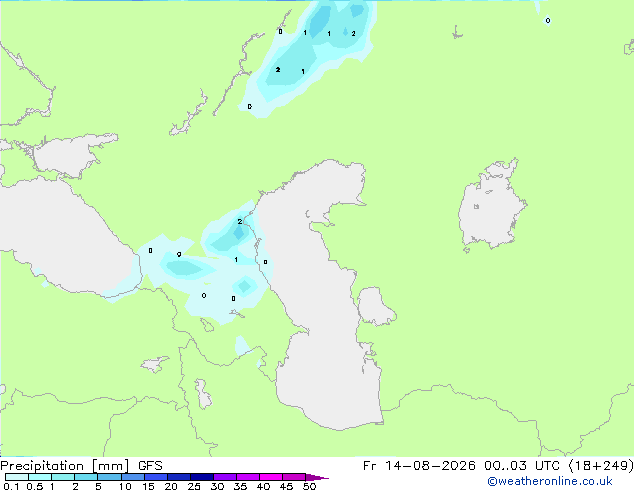The width and height of the screenshot is (634, 490).
Task: Select the '00..03 UTC' time range text
Action: pos(522,466)
